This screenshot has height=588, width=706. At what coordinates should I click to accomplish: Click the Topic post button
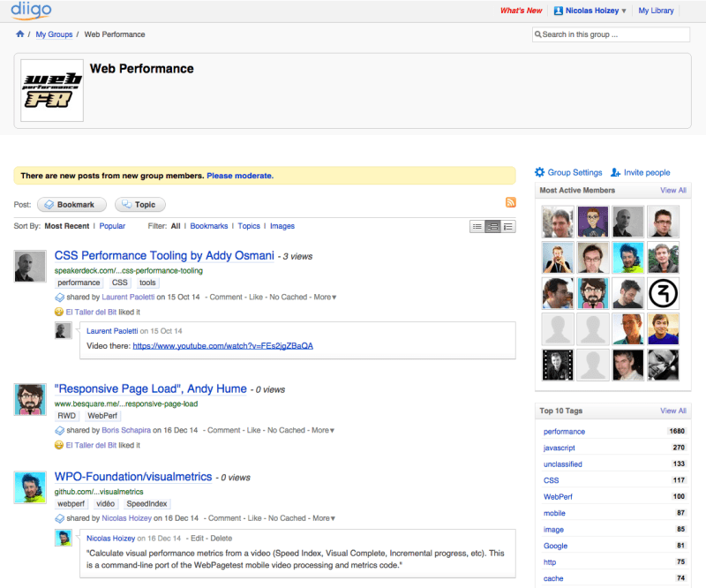pos(140,205)
